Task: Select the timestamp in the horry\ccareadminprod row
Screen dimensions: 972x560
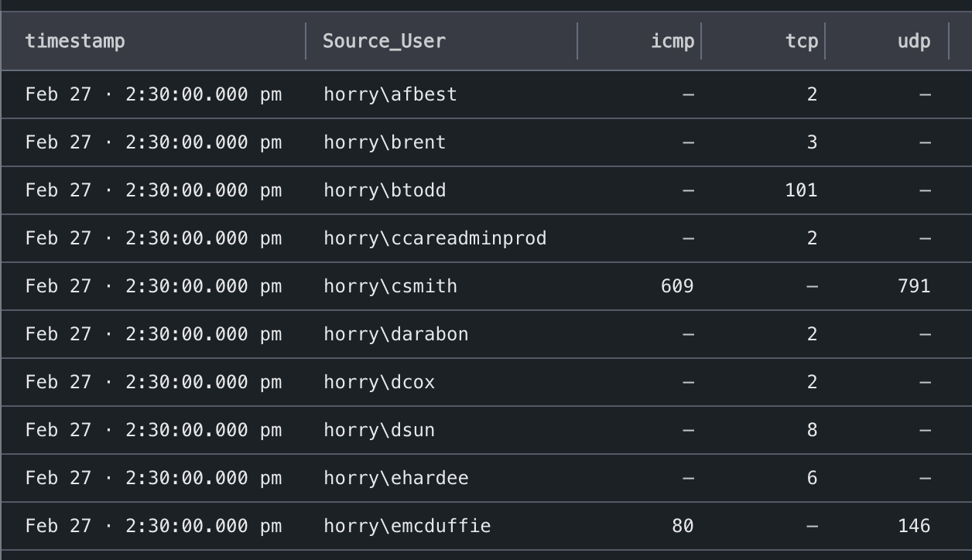Action: 153,238
